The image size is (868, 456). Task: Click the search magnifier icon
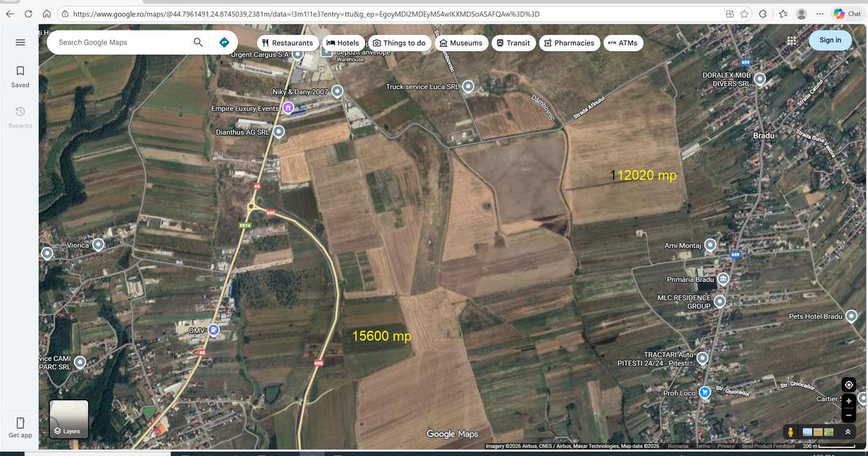point(197,42)
